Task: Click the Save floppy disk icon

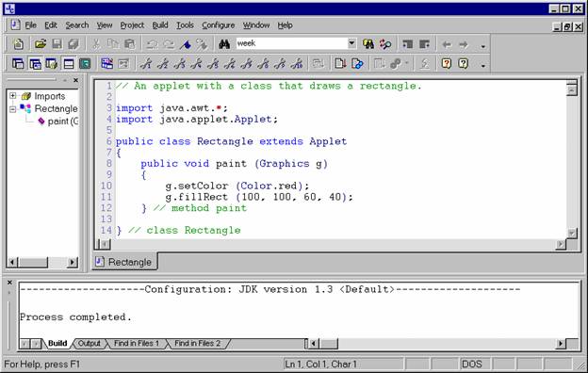Action: coord(57,44)
